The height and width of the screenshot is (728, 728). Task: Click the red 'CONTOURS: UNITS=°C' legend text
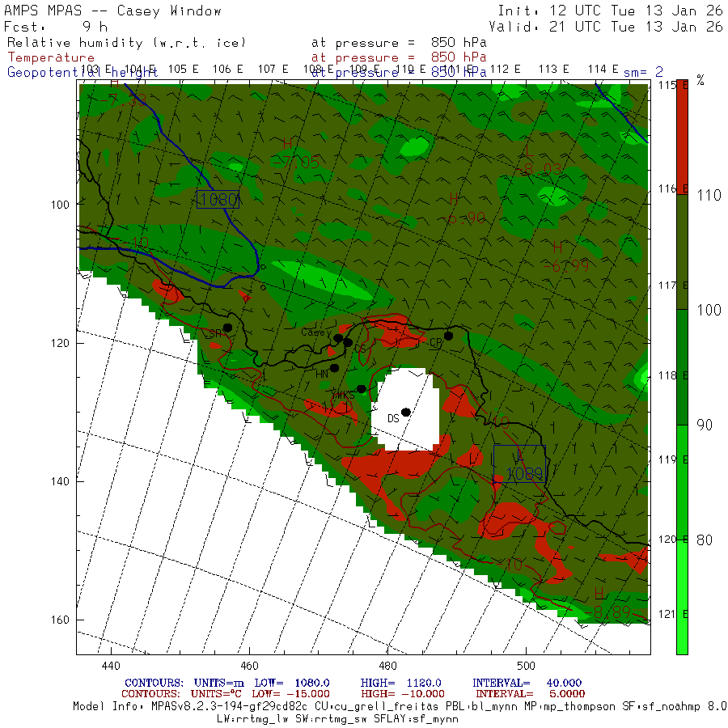(181, 694)
